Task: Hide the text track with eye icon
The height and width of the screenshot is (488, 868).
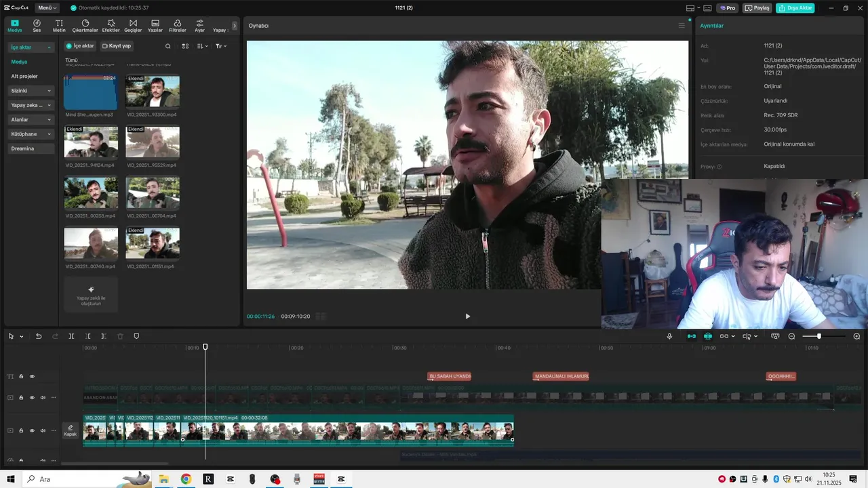Action: point(32,376)
